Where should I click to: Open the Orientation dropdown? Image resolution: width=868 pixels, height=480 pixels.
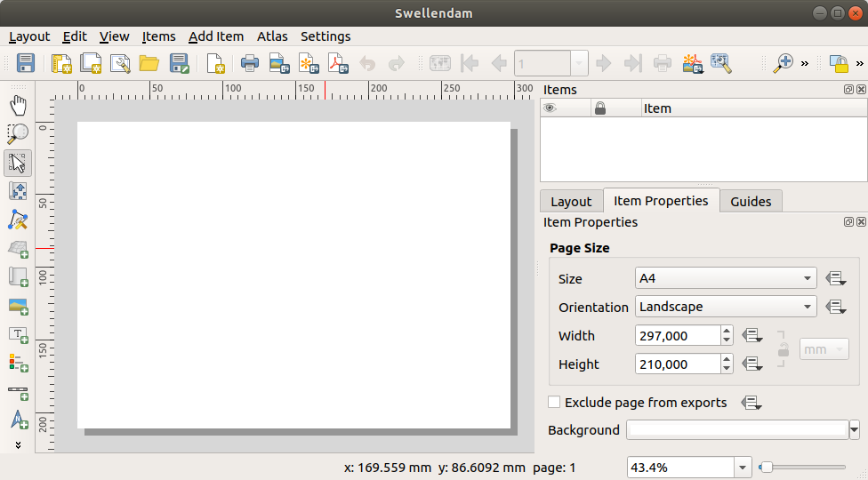click(726, 307)
